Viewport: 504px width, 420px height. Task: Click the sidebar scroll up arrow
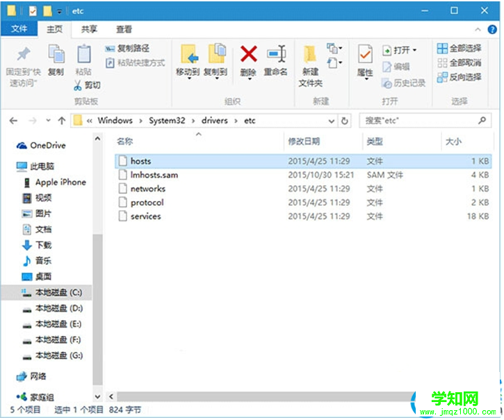(x=98, y=138)
